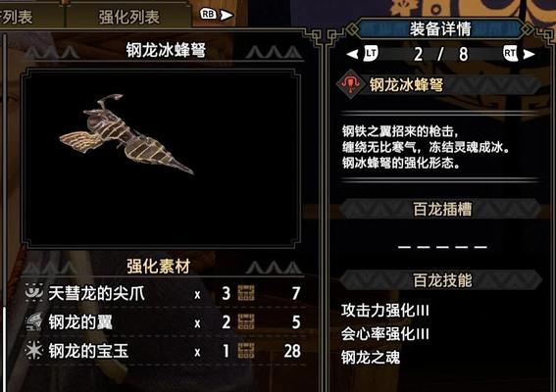The image size is (556, 392).
Task: Click the empty 百龙插槽 slot dashes
Action: [442, 247]
